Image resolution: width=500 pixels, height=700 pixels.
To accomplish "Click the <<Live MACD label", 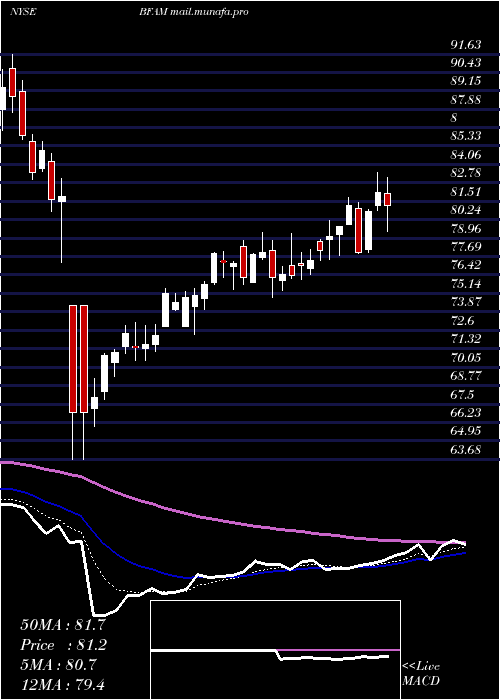I will pos(421,674).
